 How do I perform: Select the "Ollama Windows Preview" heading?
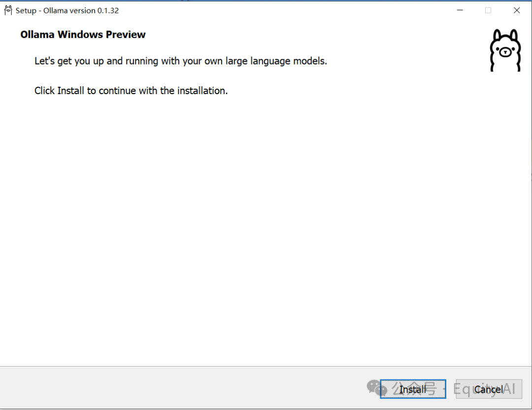(83, 34)
